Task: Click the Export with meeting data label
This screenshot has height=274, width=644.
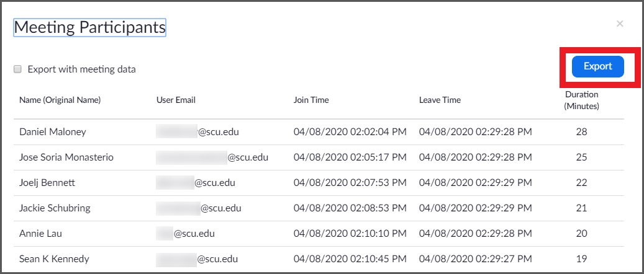Action: click(81, 69)
